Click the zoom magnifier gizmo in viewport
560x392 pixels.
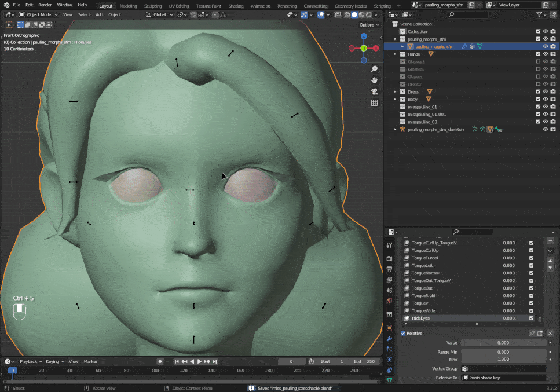pos(374,68)
